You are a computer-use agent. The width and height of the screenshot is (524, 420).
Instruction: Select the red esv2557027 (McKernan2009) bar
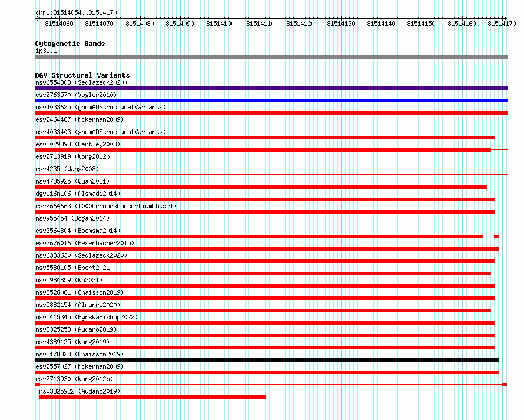pyautogui.click(x=267, y=372)
